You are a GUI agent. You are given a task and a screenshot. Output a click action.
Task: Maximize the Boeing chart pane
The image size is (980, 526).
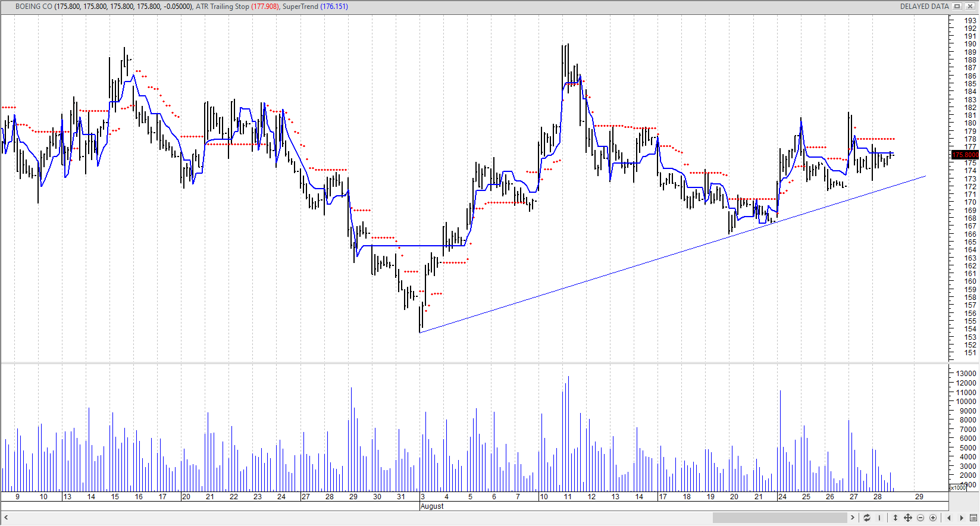957,7
